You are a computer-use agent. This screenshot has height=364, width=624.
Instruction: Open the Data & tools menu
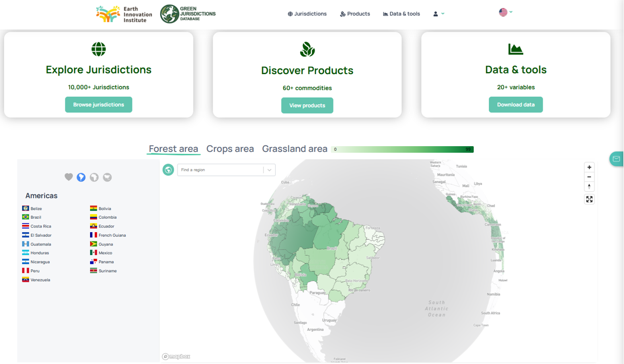pos(402,14)
